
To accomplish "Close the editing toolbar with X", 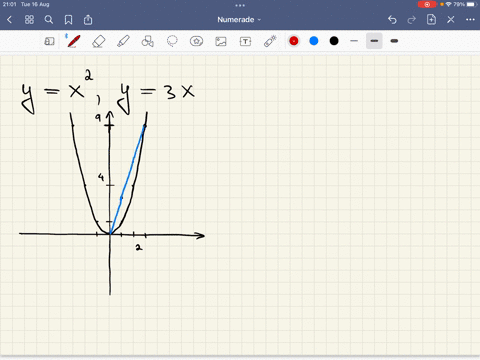I will tap(451, 20).
